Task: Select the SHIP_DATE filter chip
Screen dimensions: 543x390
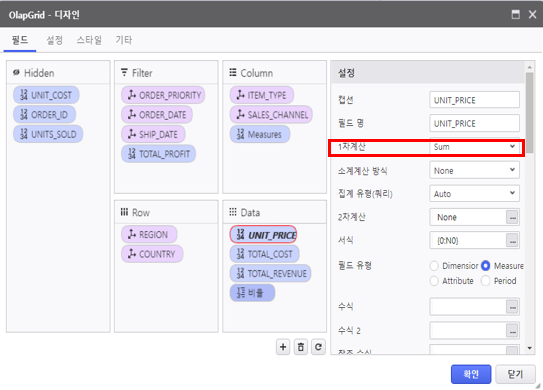Action: tap(153, 134)
